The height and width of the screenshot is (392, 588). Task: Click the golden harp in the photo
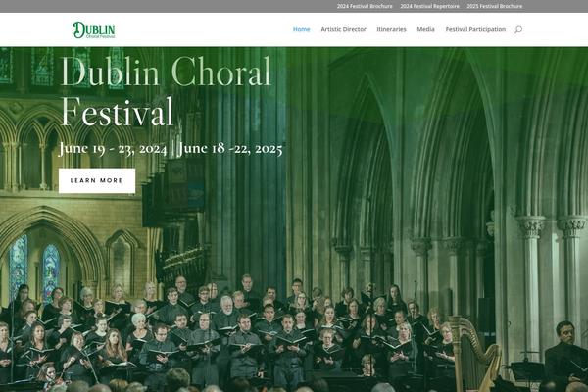click(x=474, y=355)
